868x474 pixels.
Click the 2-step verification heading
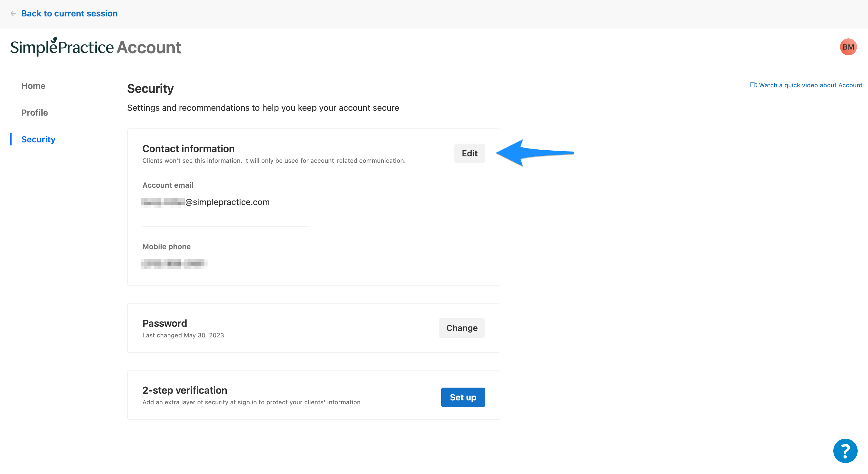point(185,390)
